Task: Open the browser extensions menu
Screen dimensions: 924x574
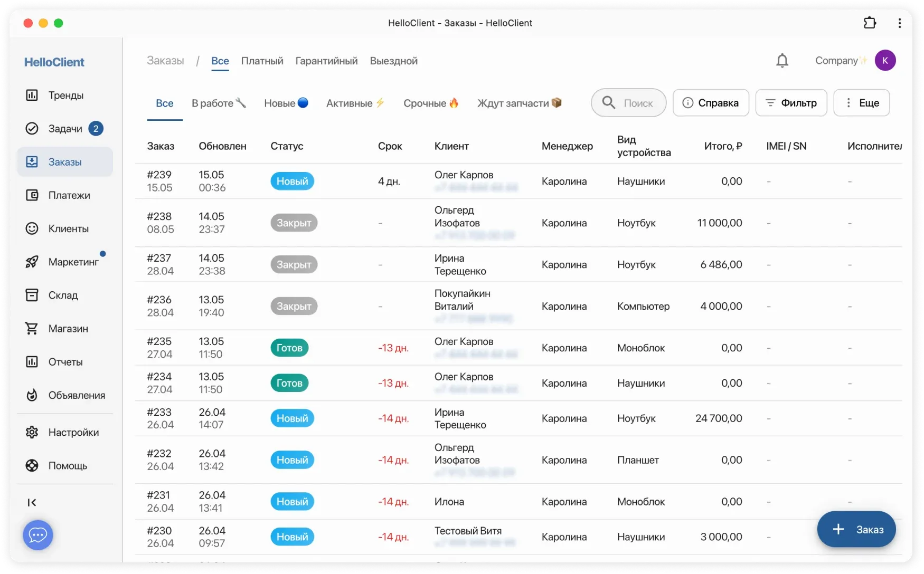Action: coord(869,23)
